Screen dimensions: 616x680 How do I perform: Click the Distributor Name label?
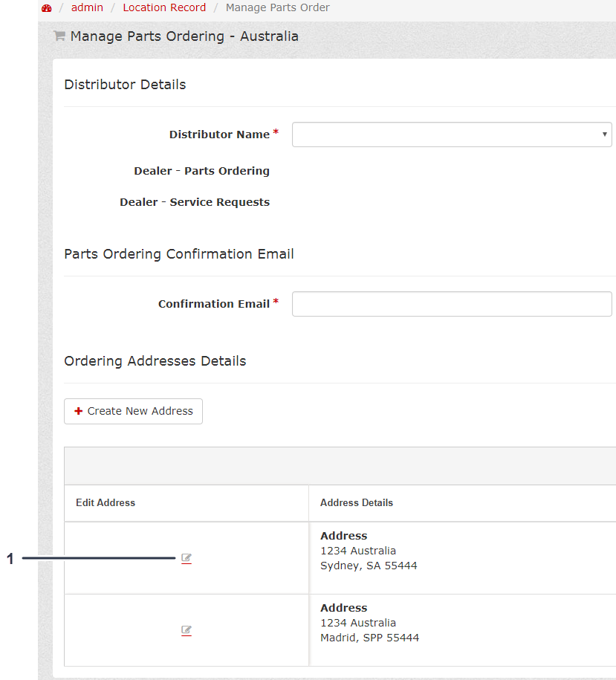219,135
